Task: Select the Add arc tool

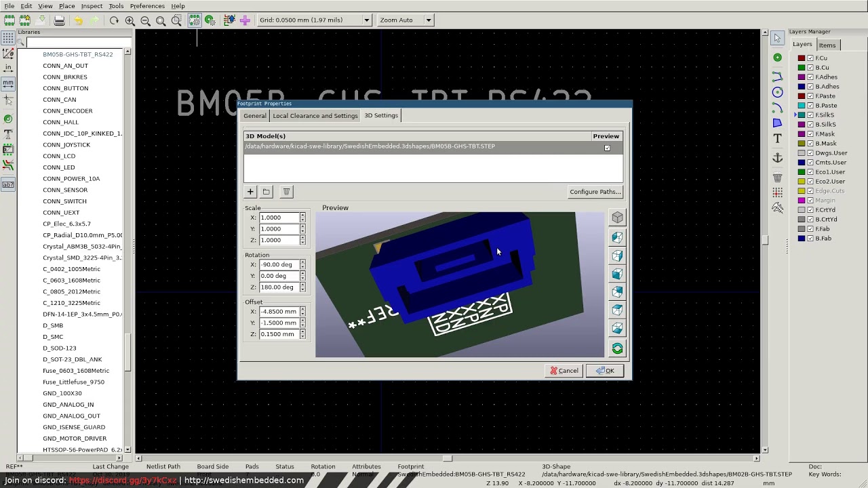Action: pos(777,108)
